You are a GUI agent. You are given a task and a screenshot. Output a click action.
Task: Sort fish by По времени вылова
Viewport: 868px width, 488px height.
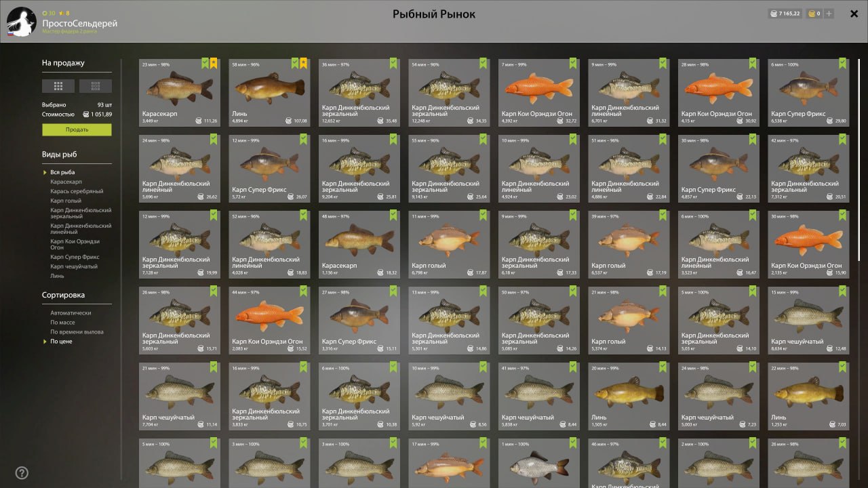click(77, 332)
